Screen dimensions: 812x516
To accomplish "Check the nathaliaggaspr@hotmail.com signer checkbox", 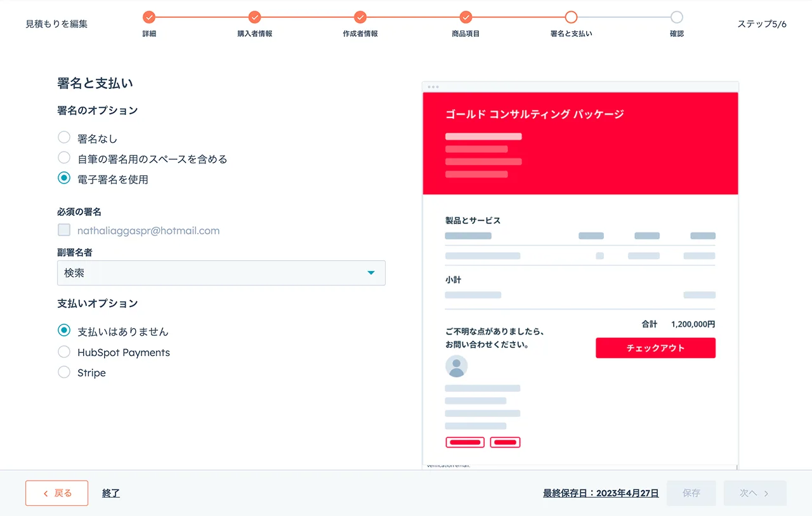I will [64, 230].
